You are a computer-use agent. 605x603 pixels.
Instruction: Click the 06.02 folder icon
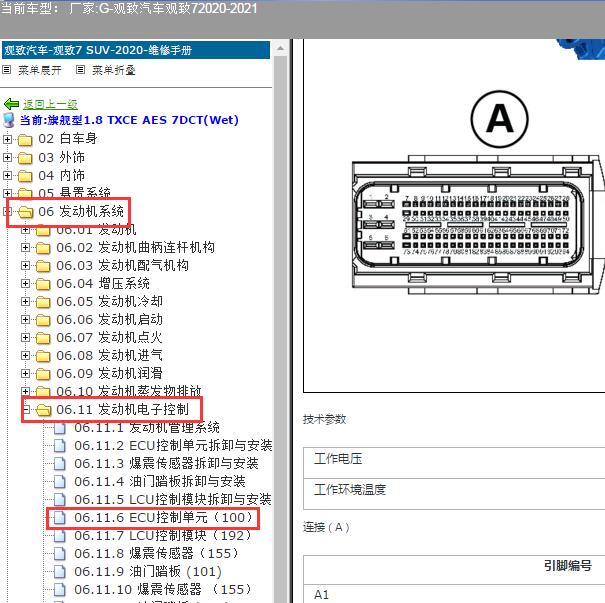pos(43,248)
